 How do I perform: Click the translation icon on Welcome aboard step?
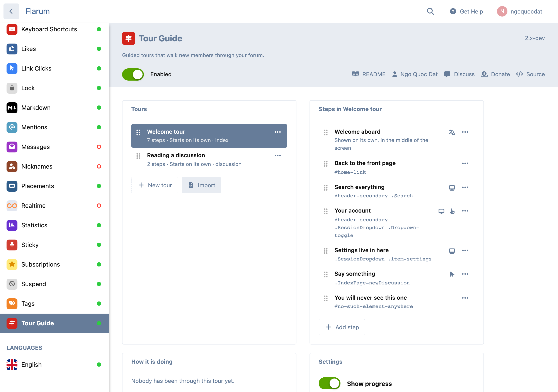452,132
